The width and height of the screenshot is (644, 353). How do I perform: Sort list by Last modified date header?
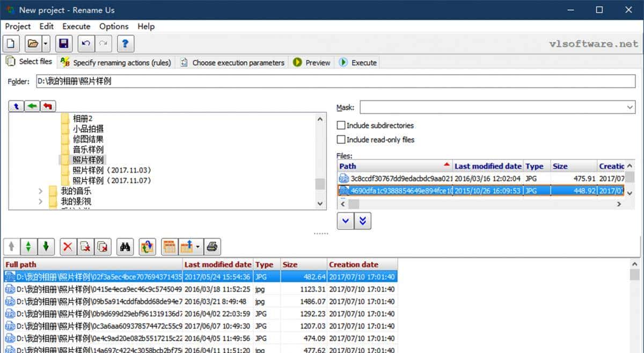[217, 264]
